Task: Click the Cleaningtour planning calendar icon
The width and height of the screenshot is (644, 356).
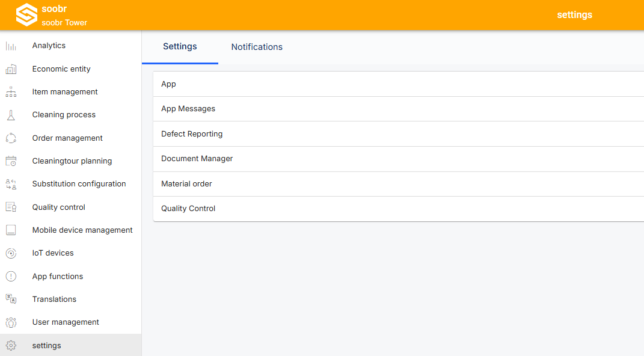Action: coord(11,161)
